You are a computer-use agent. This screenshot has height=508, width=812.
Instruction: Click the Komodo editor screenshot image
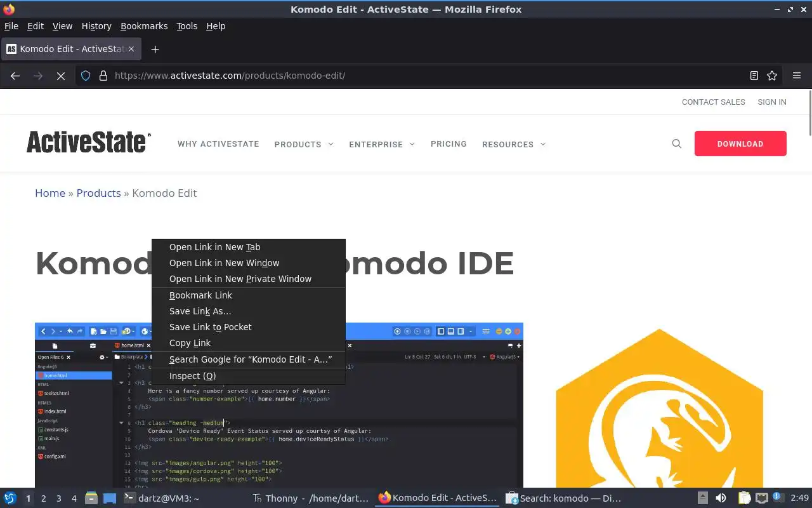click(279, 405)
